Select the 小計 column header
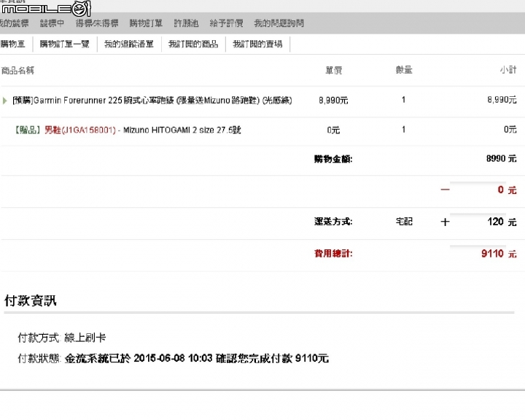 (x=508, y=70)
